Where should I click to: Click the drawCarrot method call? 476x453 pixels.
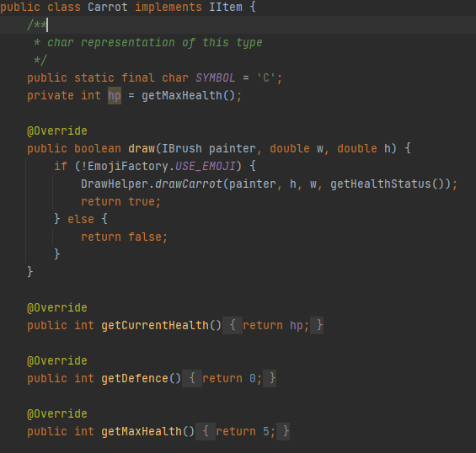point(189,184)
